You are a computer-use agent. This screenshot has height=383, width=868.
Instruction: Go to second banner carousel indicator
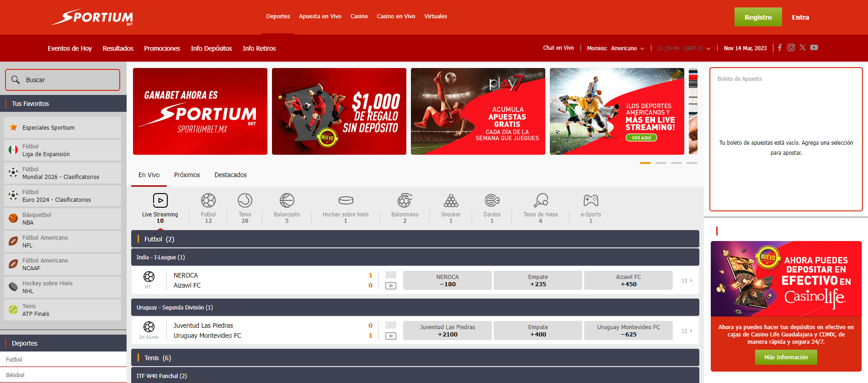point(660,163)
